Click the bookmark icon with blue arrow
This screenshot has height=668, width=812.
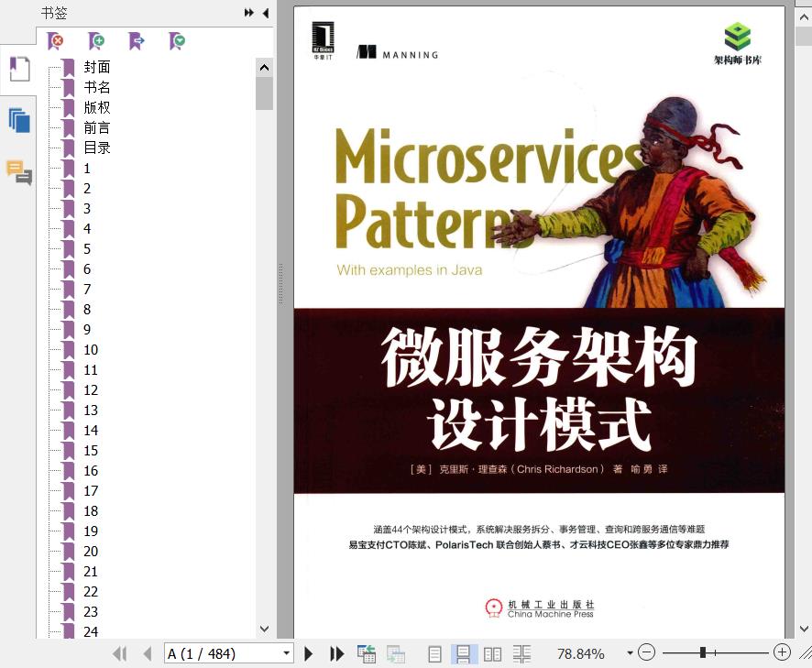pos(137,40)
